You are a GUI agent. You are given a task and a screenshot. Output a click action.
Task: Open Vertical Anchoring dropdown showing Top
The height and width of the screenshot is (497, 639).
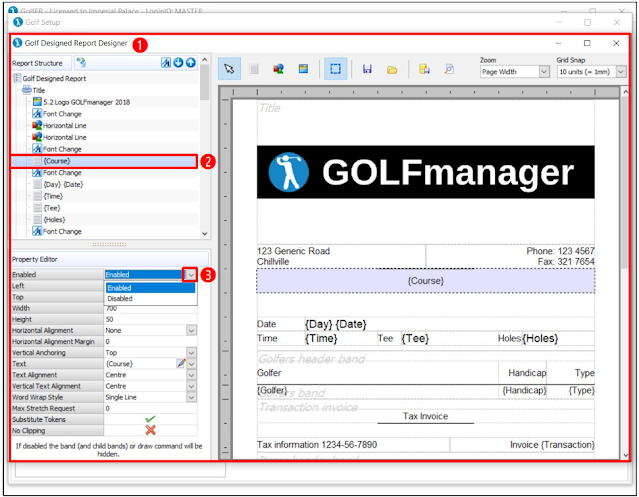click(x=191, y=352)
